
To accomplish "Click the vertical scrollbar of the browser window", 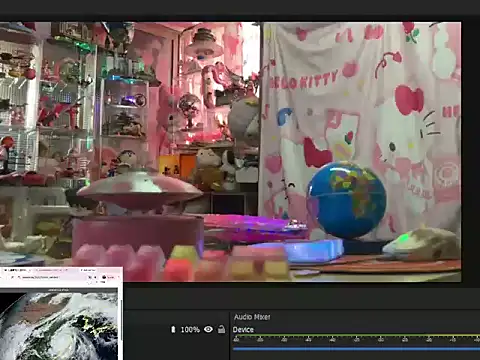I will point(120,320).
